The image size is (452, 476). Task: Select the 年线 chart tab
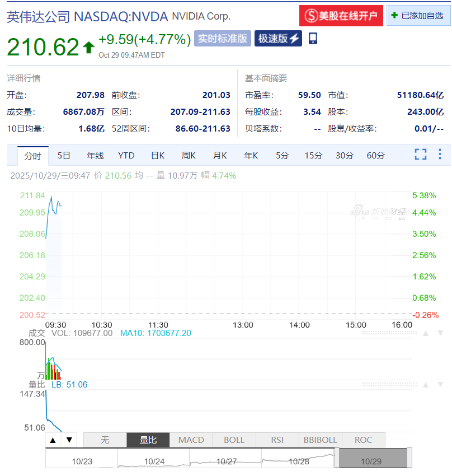[x=95, y=156]
